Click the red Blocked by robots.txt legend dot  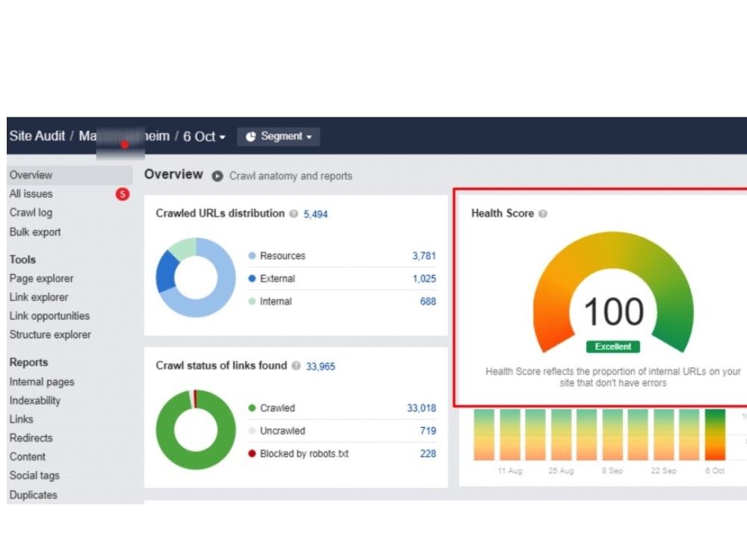click(x=252, y=454)
